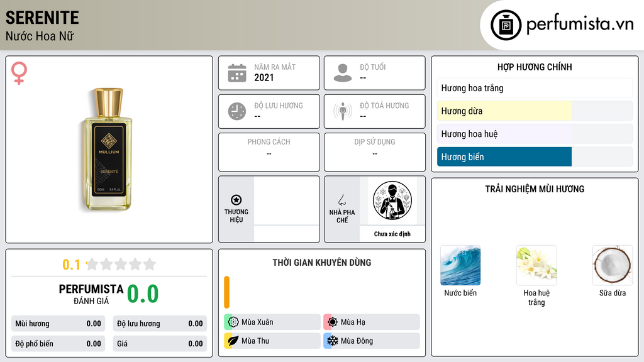Click the Mùi hương 0.00 score row

click(58, 324)
